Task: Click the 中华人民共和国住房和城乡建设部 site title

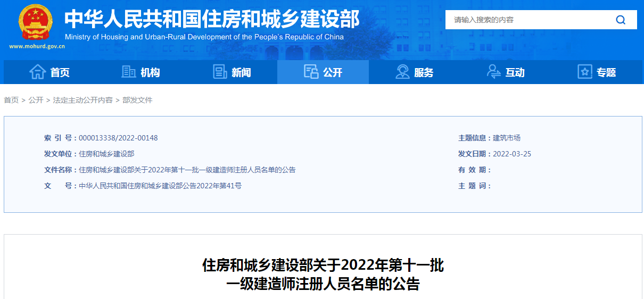Action: pos(212,19)
